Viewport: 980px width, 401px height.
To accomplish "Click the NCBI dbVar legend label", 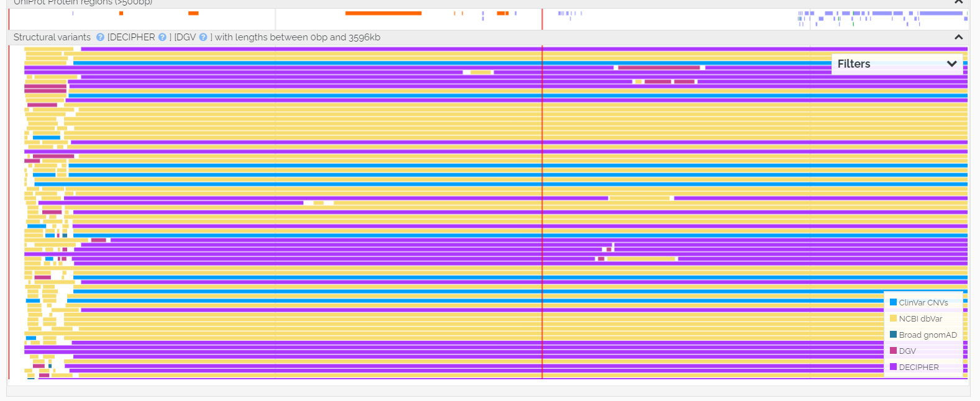I will click(x=920, y=319).
